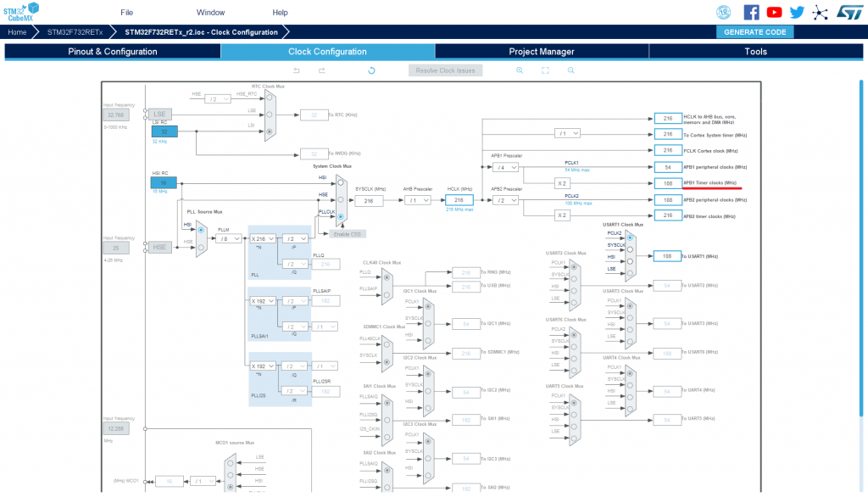The height and width of the screenshot is (497, 868).
Task: Switch to Project Manager tab
Action: [542, 52]
